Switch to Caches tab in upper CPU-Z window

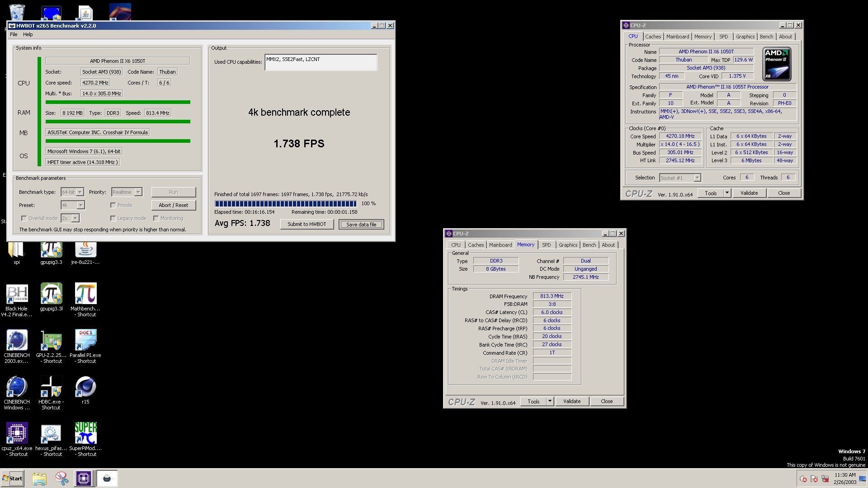tap(653, 37)
